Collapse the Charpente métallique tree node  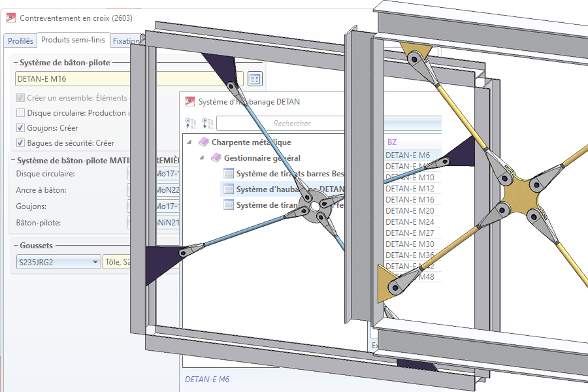point(189,142)
